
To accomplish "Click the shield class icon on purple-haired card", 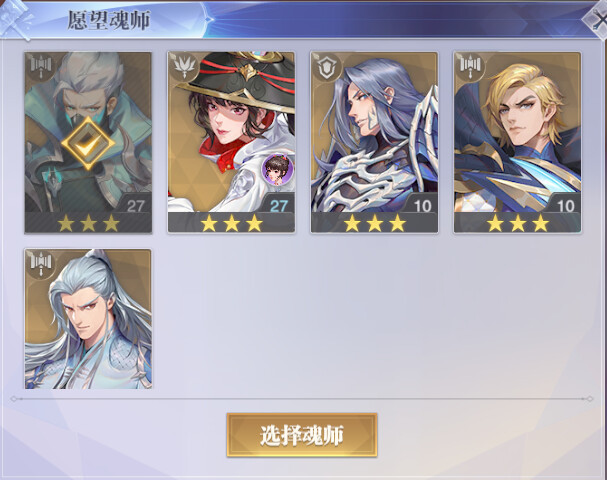I will tap(328, 67).
